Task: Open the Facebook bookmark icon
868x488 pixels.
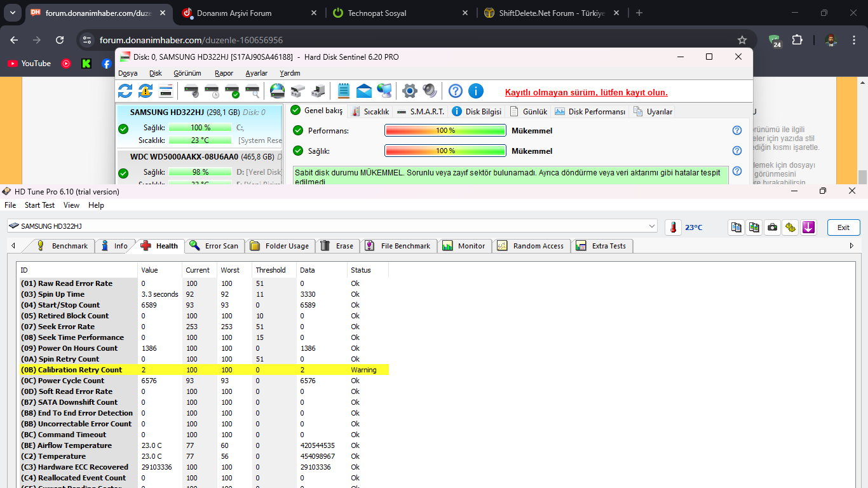Action: tap(107, 64)
